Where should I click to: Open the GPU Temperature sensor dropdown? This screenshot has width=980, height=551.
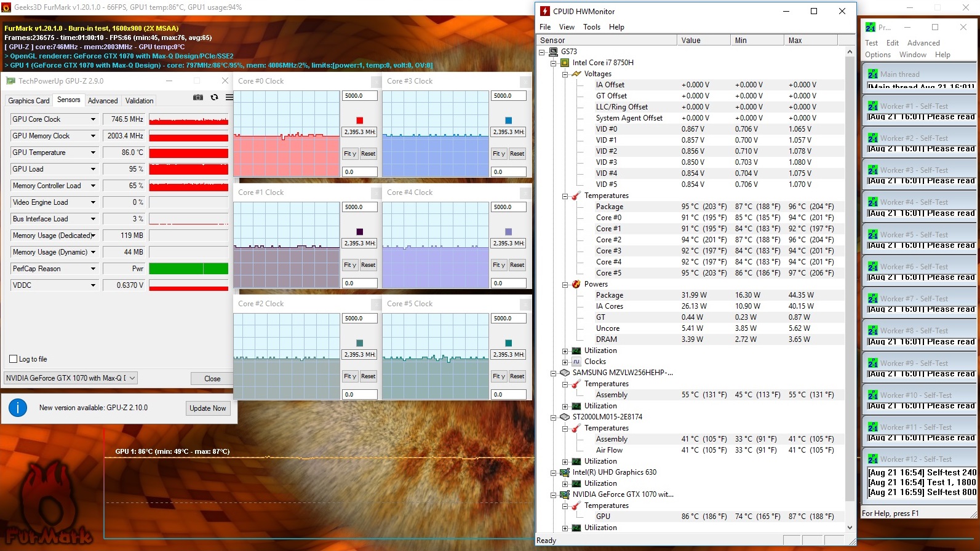coord(94,153)
